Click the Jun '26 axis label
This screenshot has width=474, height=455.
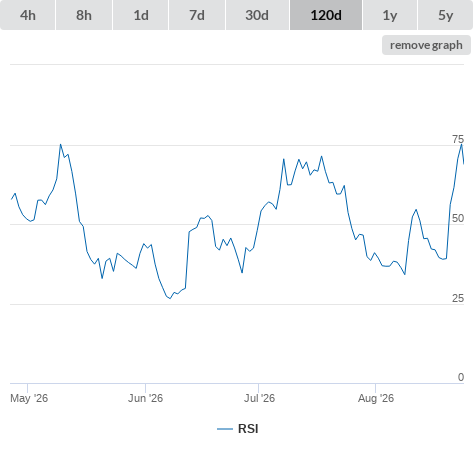145,398
